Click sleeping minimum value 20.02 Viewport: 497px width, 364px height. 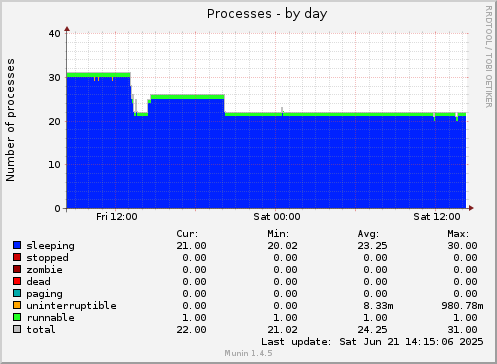tap(282, 246)
